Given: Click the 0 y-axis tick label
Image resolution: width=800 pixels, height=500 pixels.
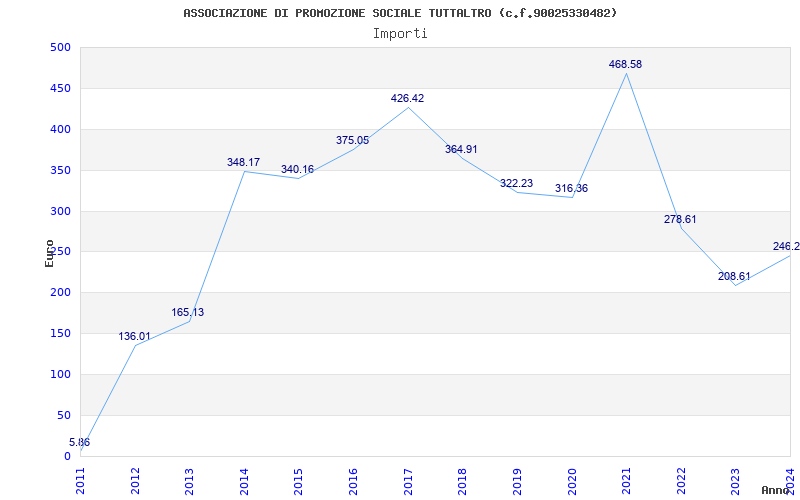Looking at the screenshot, I should pos(67,456).
